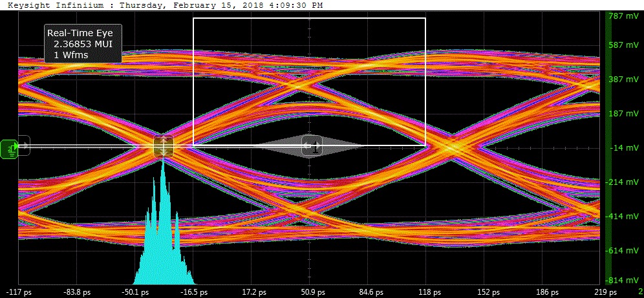Select the eye mask handle labeled 1
The image size is (644, 298).
(x=312, y=146)
